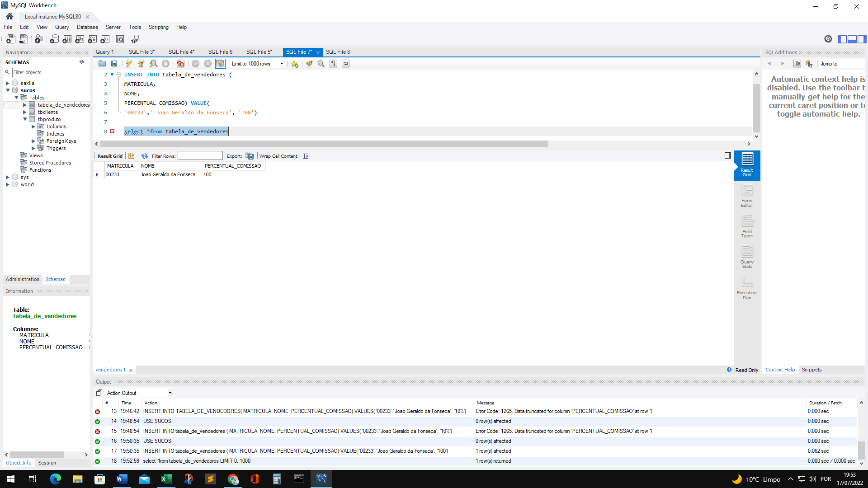Viewport: 868px width, 488px height.
Task: Click the Commit transaction icon
Action: (195, 64)
